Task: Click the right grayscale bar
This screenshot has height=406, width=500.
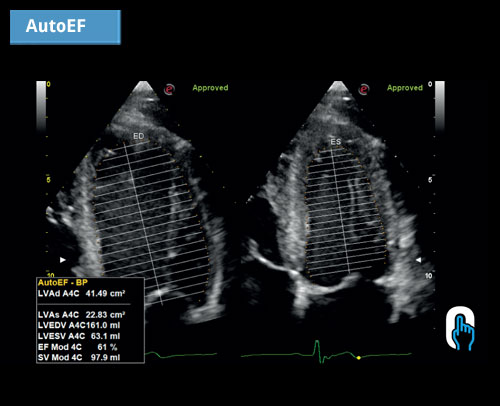Action: point(440,107)
